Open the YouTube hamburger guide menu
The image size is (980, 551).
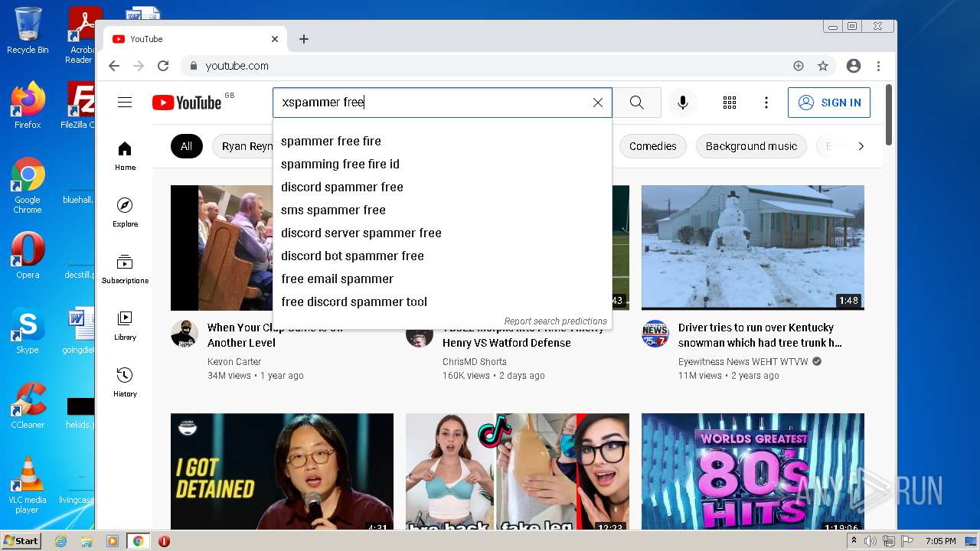(125, 103)
